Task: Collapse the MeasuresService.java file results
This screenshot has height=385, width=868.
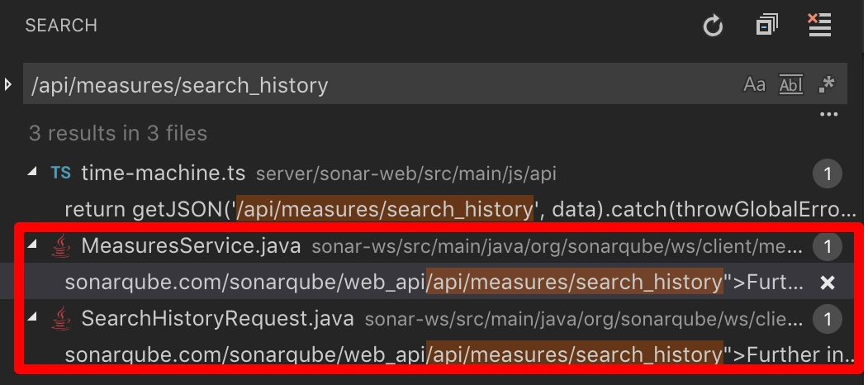Action: coord(32,245)
